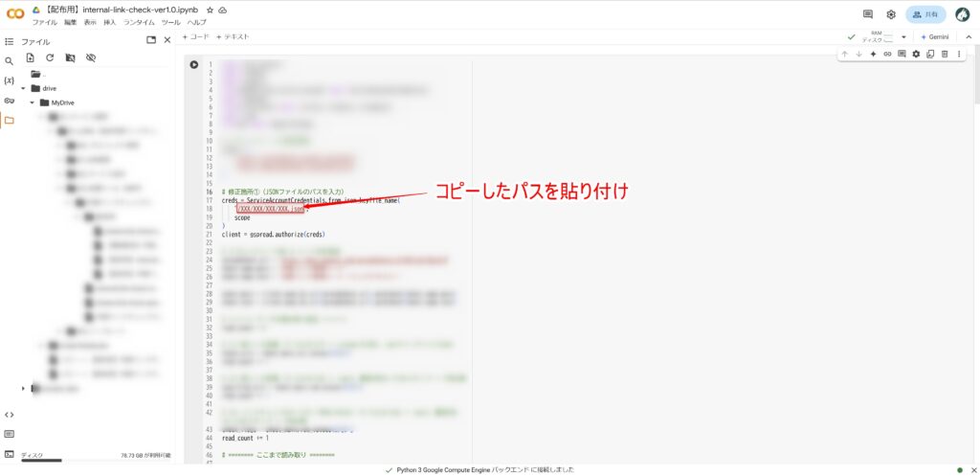The width and height of the screenshot is (980, 476).
Task: Open the table of contents sidebar icon
Action: tap(10, 42)
